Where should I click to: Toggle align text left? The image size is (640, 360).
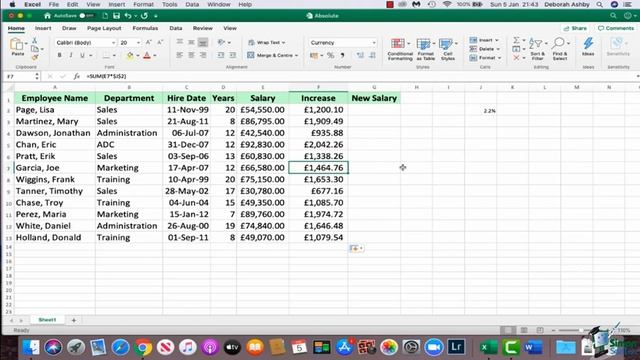(x=180, y=55)
